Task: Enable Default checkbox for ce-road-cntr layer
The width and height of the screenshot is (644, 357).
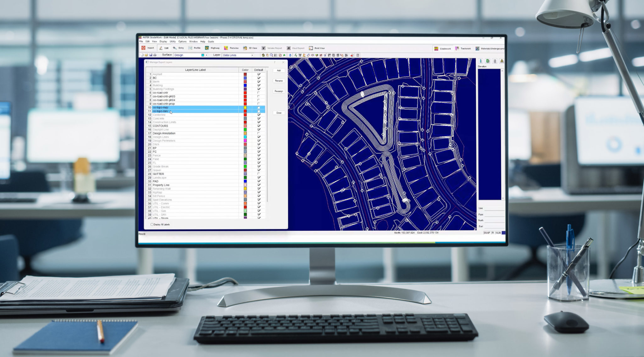Action: (x=259, y=93)
